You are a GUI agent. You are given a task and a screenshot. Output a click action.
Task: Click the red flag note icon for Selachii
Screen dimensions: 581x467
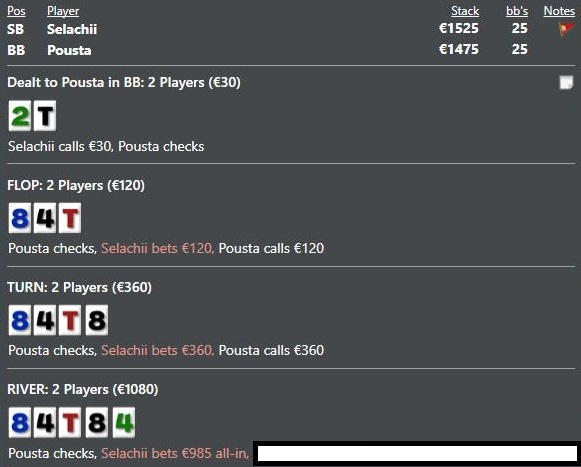[566, 29]
